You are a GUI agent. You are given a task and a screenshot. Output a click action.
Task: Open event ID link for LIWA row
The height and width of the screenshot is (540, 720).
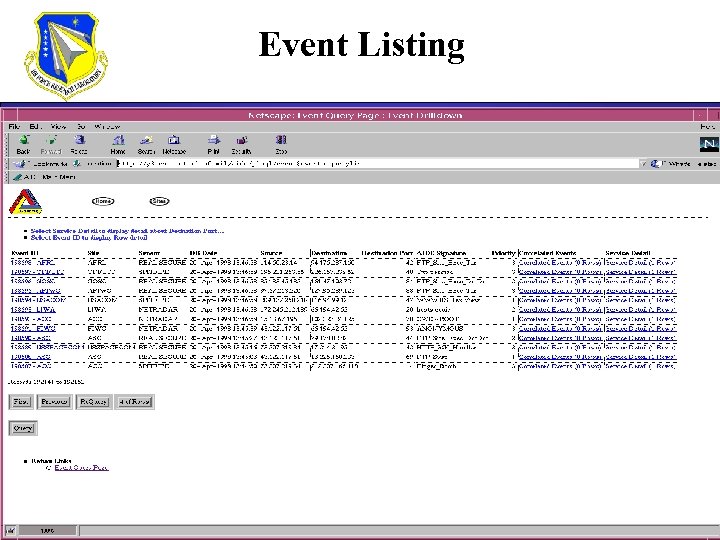click(33, 309)
